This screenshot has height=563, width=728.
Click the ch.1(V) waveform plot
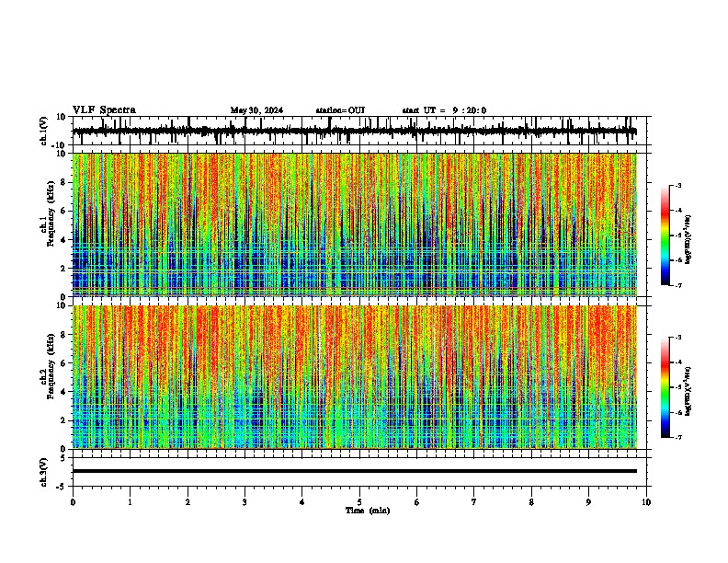point(359,131)
